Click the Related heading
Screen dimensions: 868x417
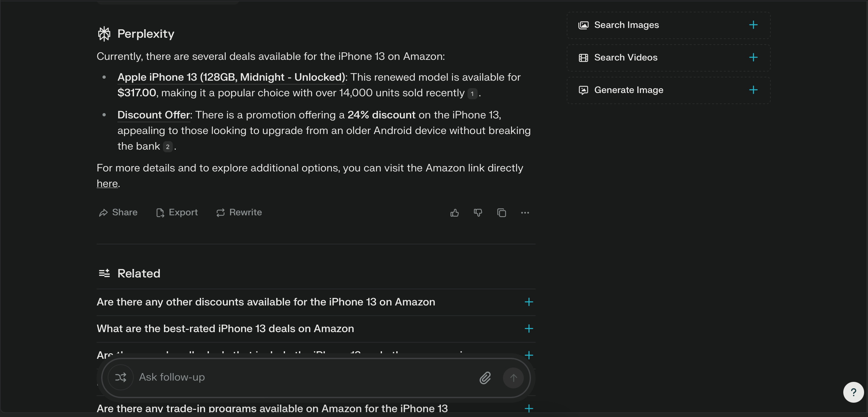click(x=139, y=274)
